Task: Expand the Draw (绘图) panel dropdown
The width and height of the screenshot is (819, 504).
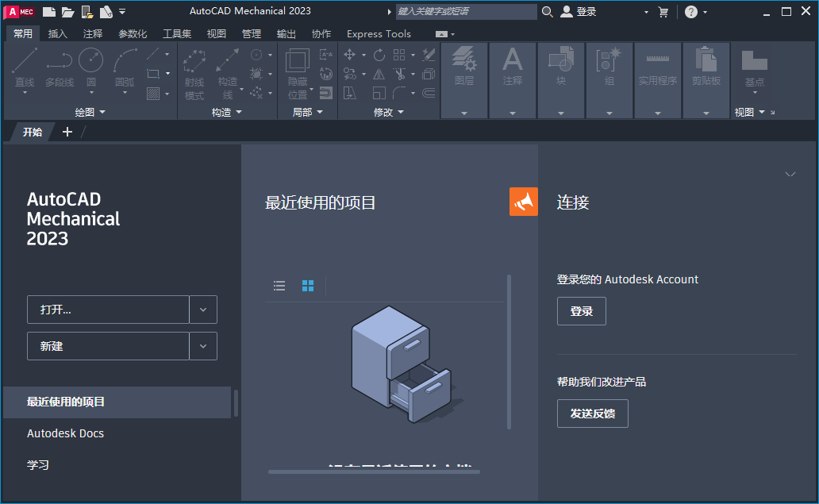Action: click(102, 111)
